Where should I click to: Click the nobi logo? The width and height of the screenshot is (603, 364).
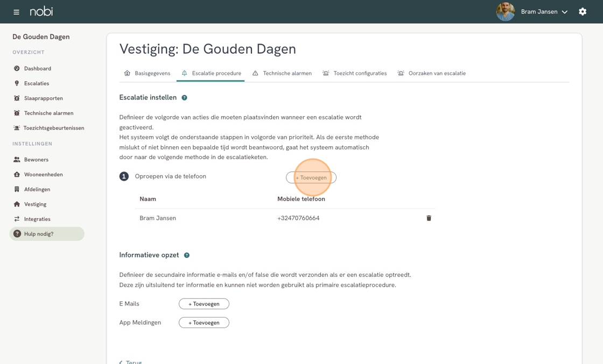point(41,11)
